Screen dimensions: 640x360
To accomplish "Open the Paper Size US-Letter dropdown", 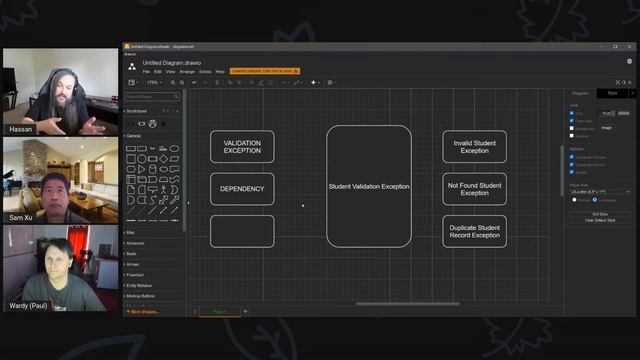I will (x=600, y=192).
